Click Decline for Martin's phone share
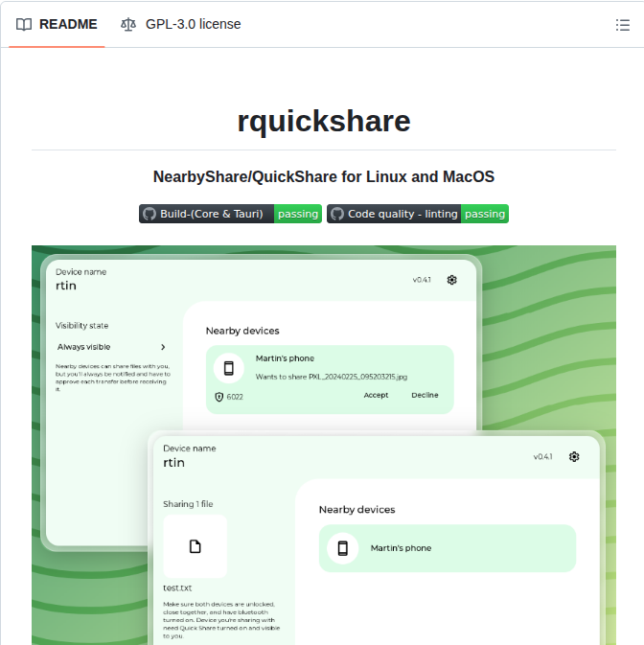Screen dimensions: 644x645 425,395
